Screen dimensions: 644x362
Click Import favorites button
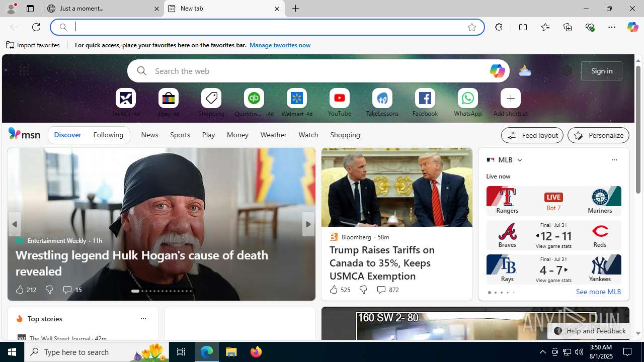point(33,45)
